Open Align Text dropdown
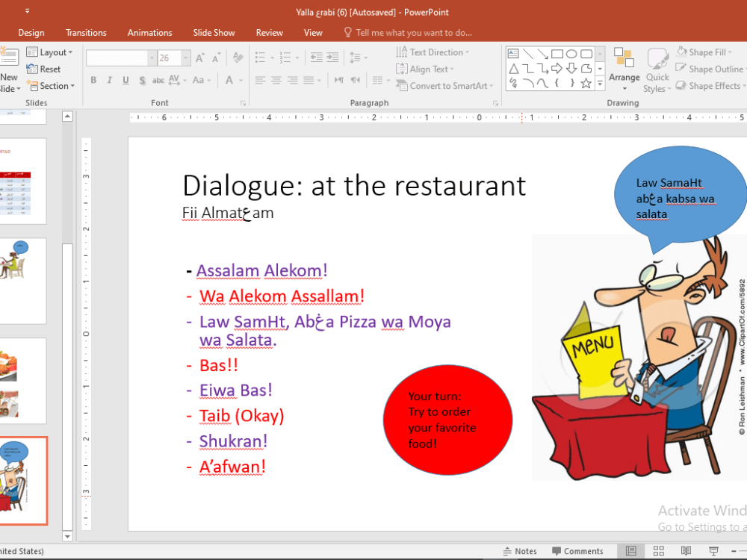The height and width of the screenshot is (560, 747). click(425, 69)
